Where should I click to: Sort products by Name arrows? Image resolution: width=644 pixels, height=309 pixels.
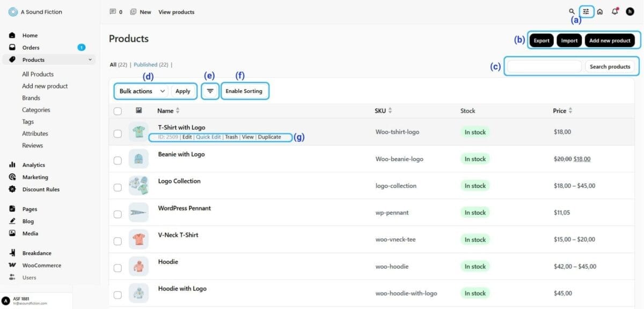[178, 111]
